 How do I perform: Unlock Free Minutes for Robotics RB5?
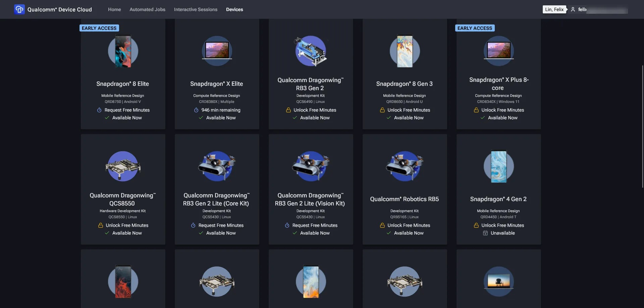[409, 225]
